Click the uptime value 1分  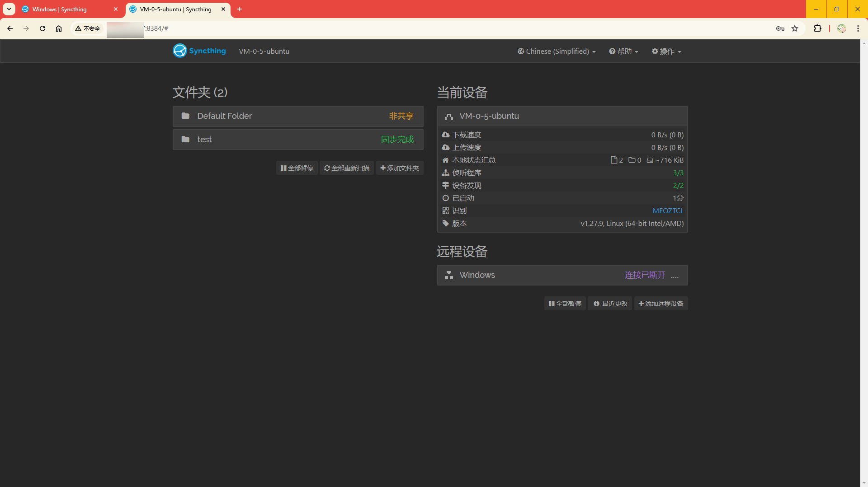(x=678, y=198)
